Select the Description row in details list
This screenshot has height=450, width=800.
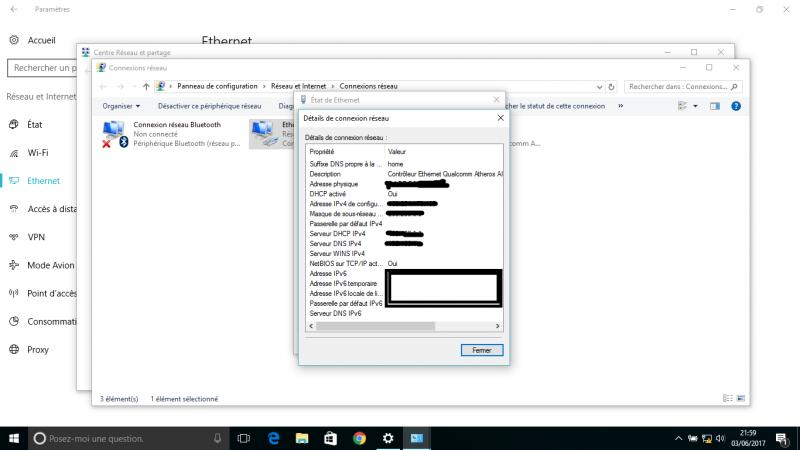point(404,174)
